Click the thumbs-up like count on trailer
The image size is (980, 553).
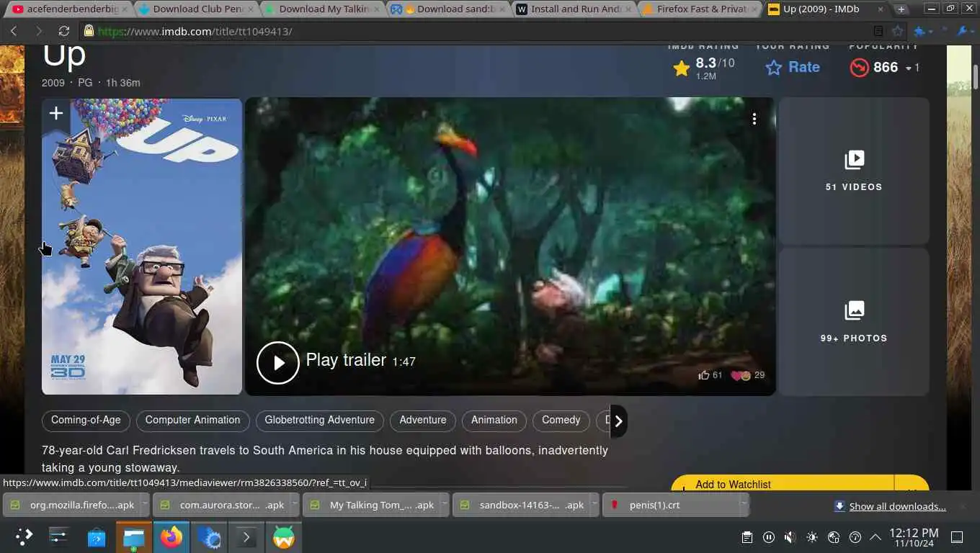tap(710, 375)
